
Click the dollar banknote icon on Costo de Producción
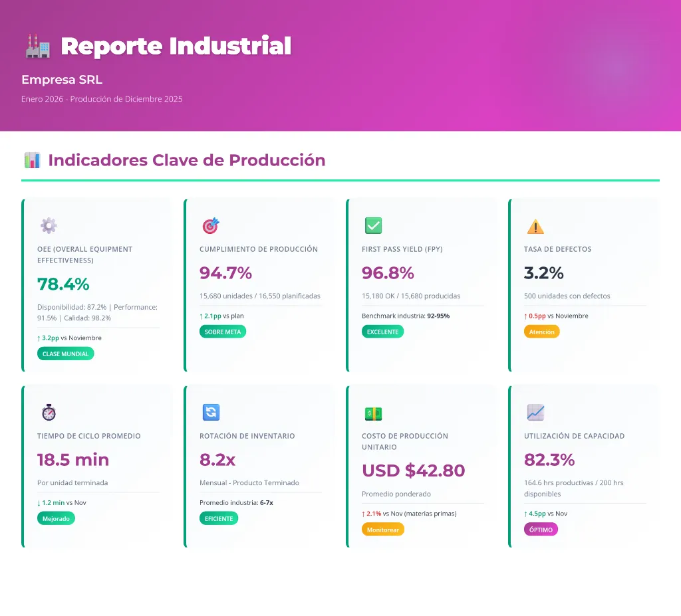pyautogui.click(x=373, y=412)
